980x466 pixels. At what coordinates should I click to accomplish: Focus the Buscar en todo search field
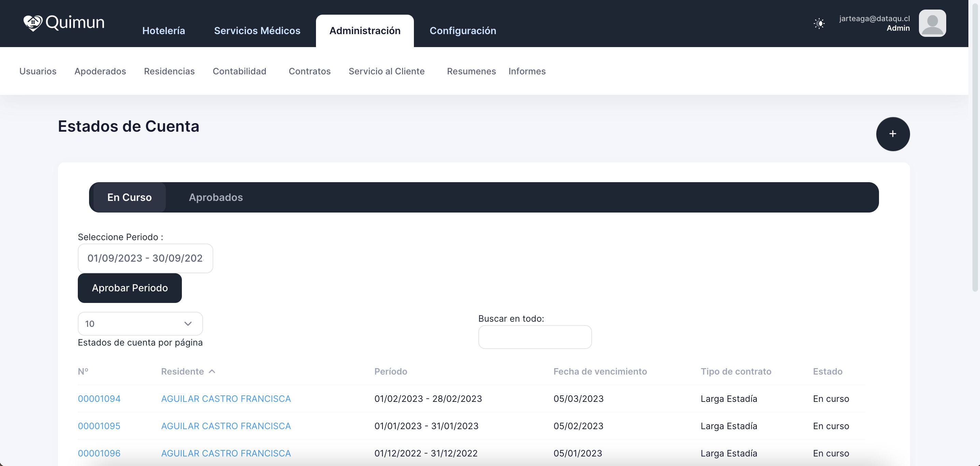(x=535, y=337)
